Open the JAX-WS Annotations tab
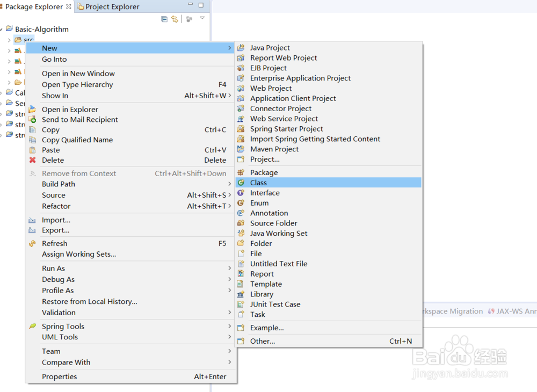Viewport: 537px width, 392px height. point(512,311)
